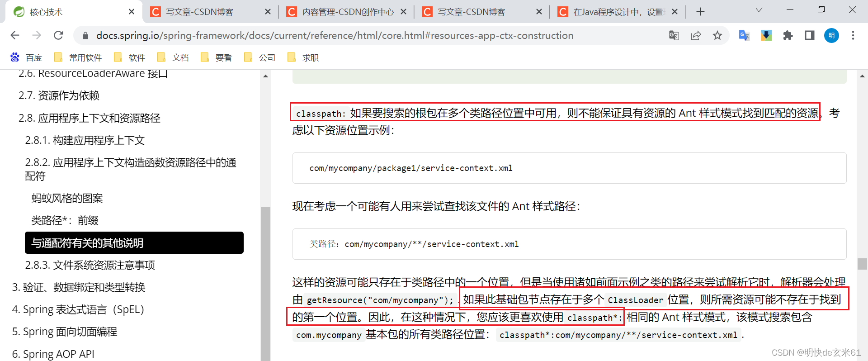
Task: Go to 2.8 应用程序上下文和资源路径 section
Action: [90, 118]
